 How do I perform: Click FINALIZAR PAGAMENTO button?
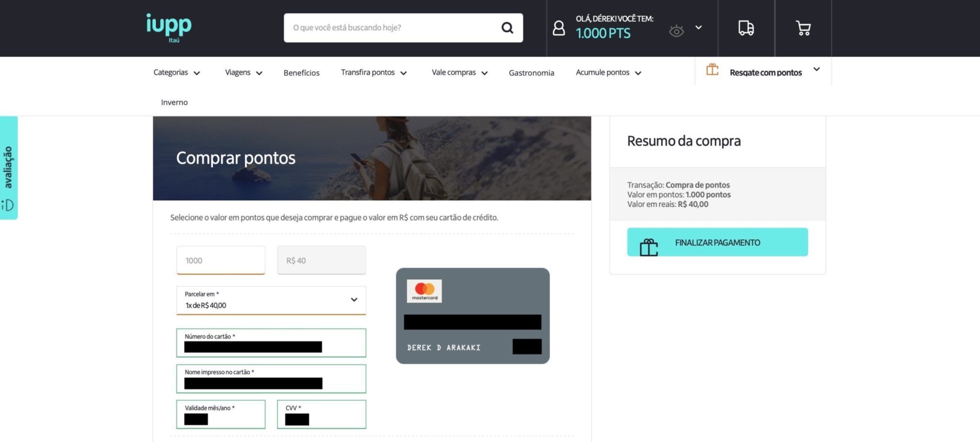pos(717,242)
